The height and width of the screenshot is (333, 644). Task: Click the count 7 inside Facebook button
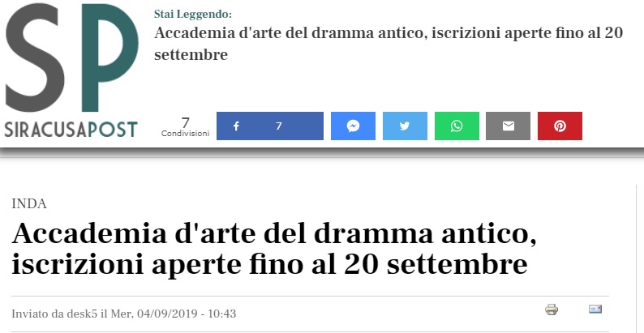click(279, 126)
